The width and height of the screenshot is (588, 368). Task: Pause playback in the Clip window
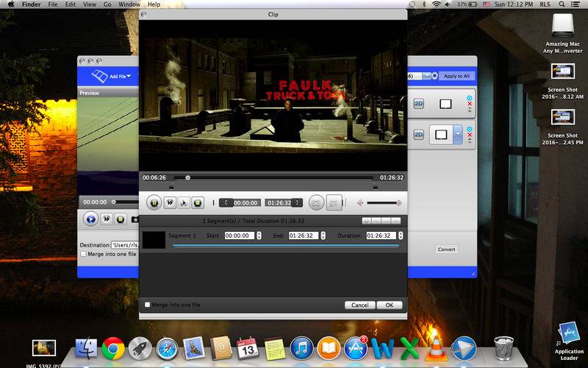[154, 203]
